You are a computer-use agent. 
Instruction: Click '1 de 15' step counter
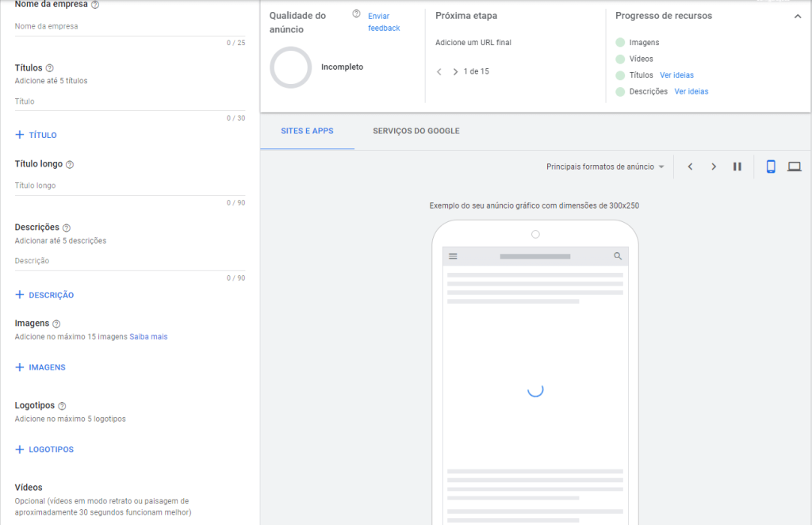(477, 71)
